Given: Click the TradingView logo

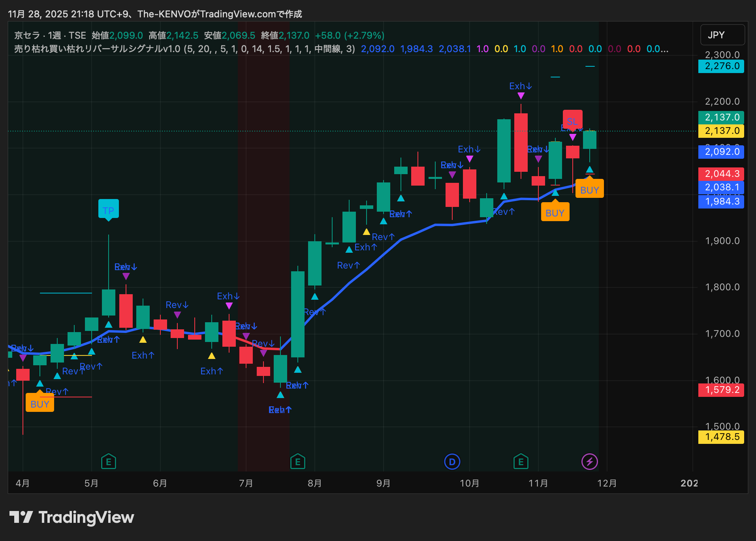Looking at the screenshot, I should pos(71,517).
